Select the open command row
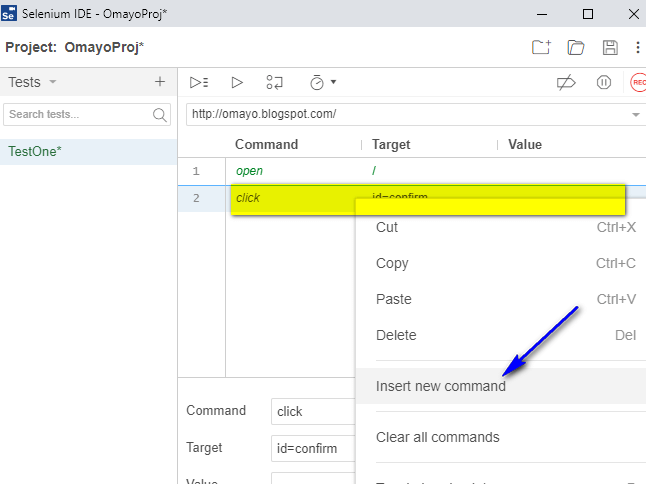Screen dimensions: 646x484 (412, 171)
